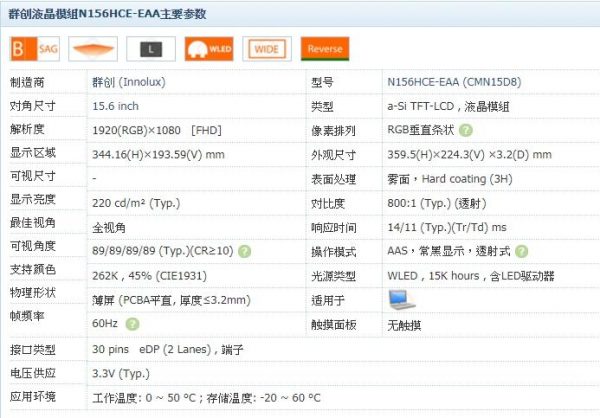The width and height of the screenshot is (600, 418).
Task: Click the 响应时间 label
Action: click(x=334, y=228)
